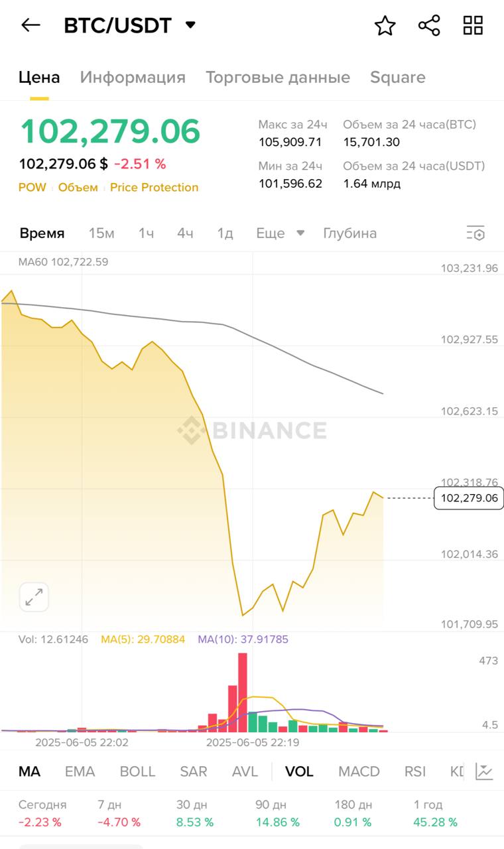Open the Глубина depth view
The width and height of the screenshot is (504, 849).
tap(349, 233)
